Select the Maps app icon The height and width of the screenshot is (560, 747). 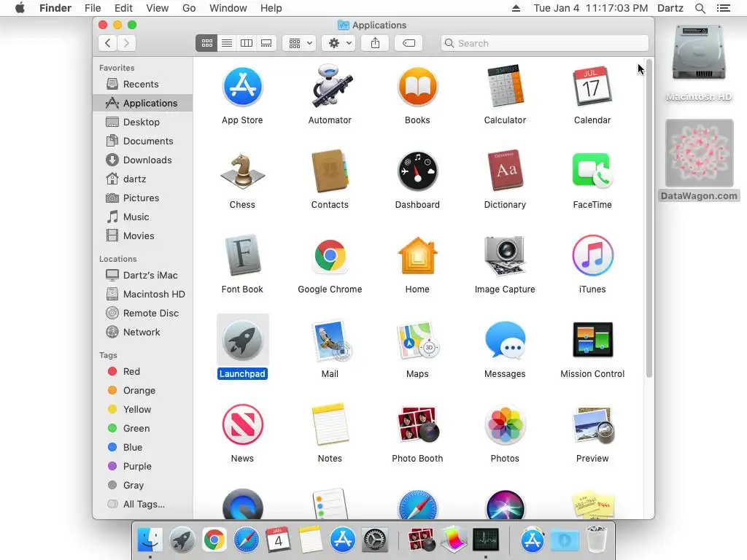coord(417,340)
